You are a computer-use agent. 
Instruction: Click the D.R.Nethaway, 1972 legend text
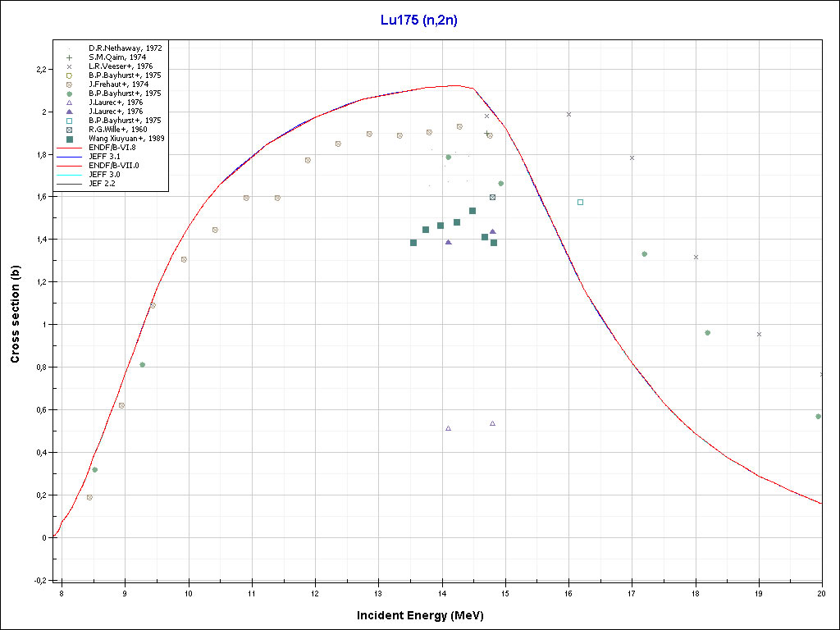[125, 48]
